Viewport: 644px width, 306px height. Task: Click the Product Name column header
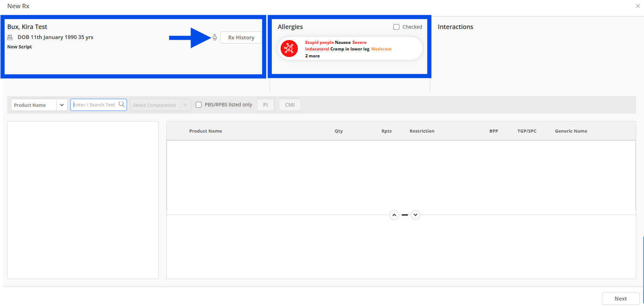coord(205,131)
